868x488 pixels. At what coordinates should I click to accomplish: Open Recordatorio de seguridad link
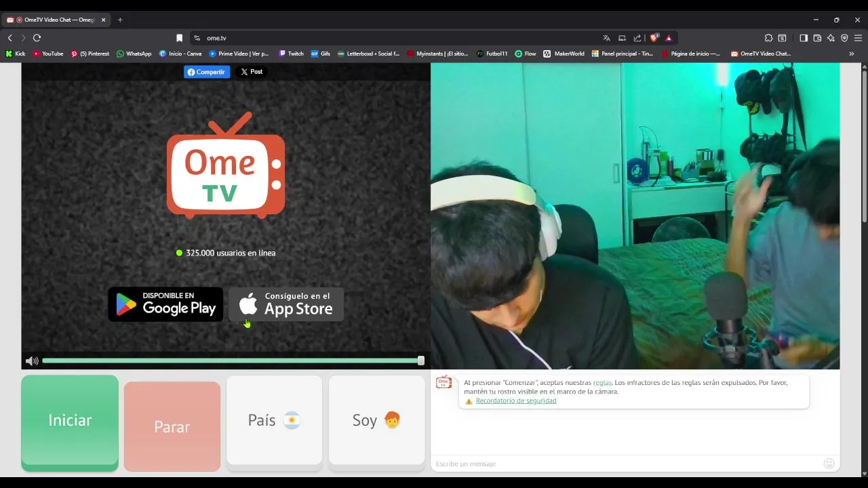[516, 401]
